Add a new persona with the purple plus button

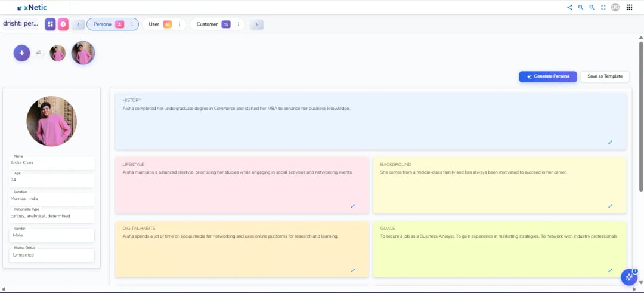(21, 53)
